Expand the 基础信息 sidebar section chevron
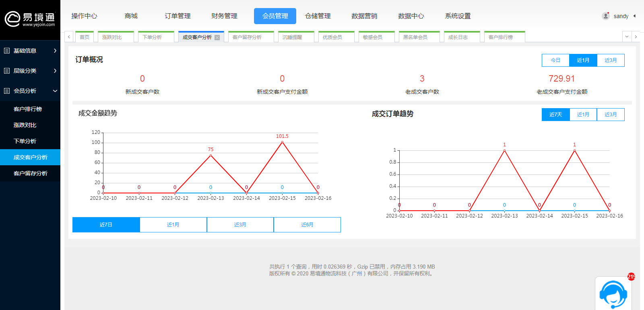 55,51
